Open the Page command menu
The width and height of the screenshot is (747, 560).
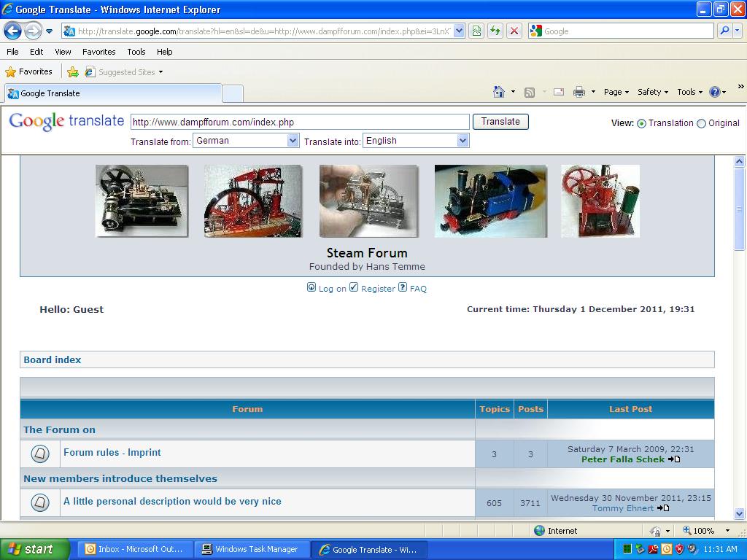tap(616, 92)
